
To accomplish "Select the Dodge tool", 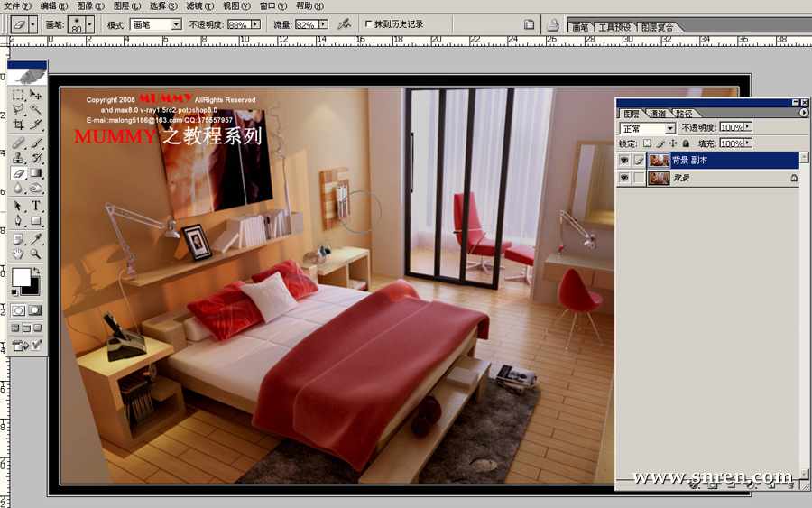I will click(35, 188).
